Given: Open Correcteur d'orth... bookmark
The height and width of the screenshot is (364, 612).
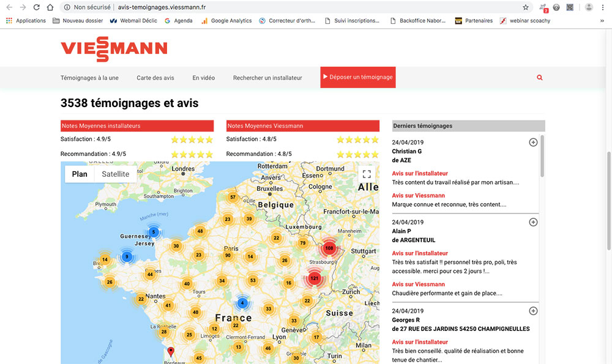Looking at the screenshot, I should click(x=287, y=21).
